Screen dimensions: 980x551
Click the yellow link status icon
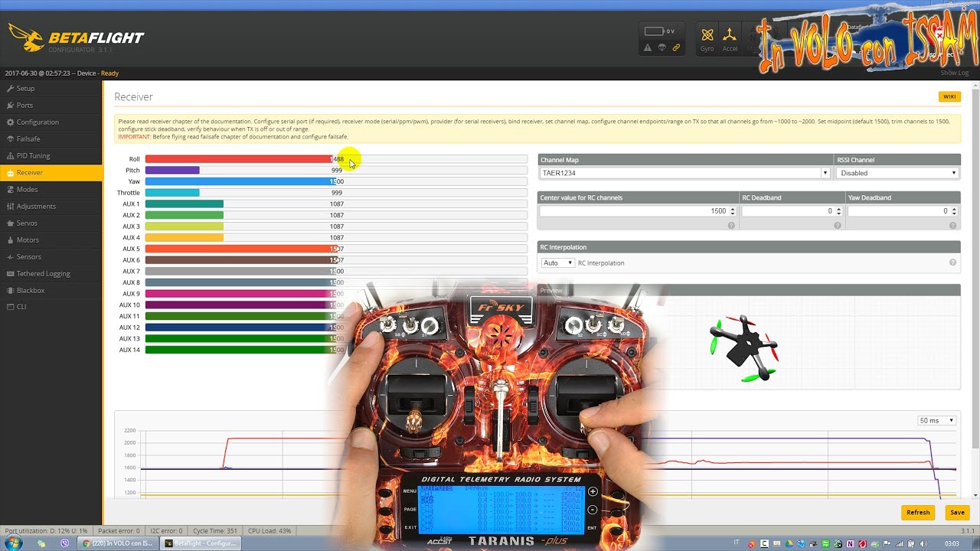point(676,47)
